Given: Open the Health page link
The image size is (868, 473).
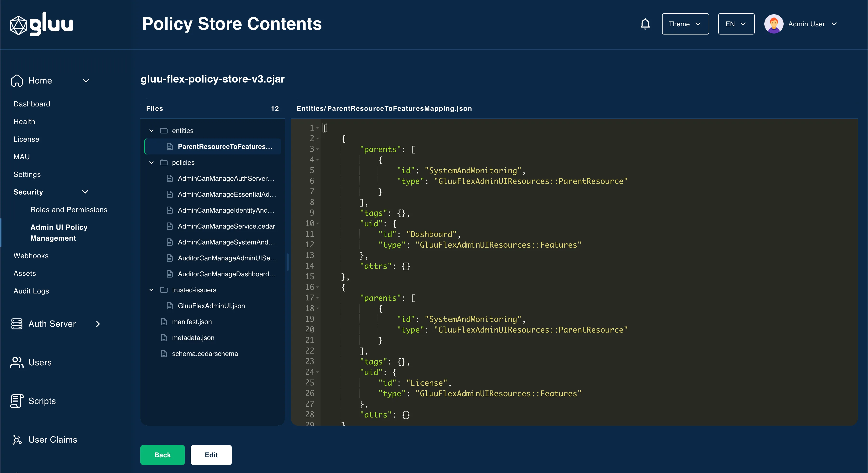Looking at the screenshot, I should pos(24,121).
